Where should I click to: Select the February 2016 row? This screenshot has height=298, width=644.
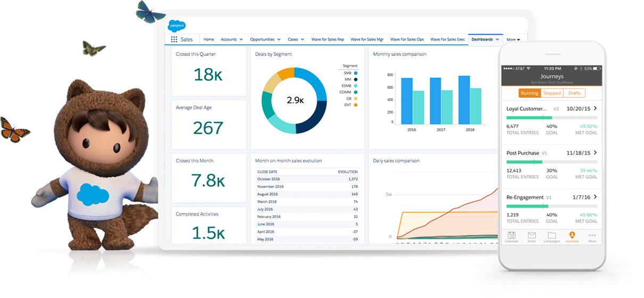click(308, 217)
